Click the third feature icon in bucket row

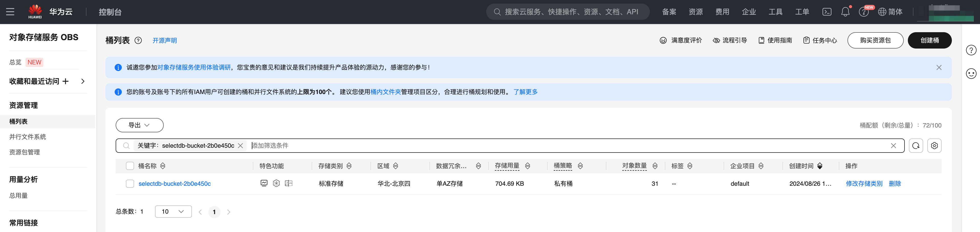[289, 183]
